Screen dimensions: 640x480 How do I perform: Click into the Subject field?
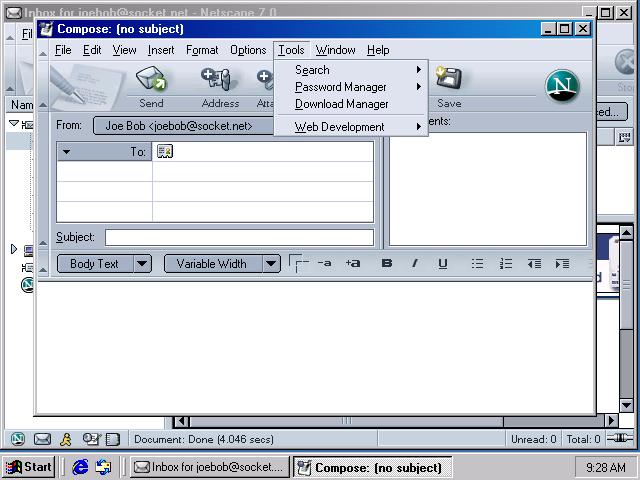239,237
